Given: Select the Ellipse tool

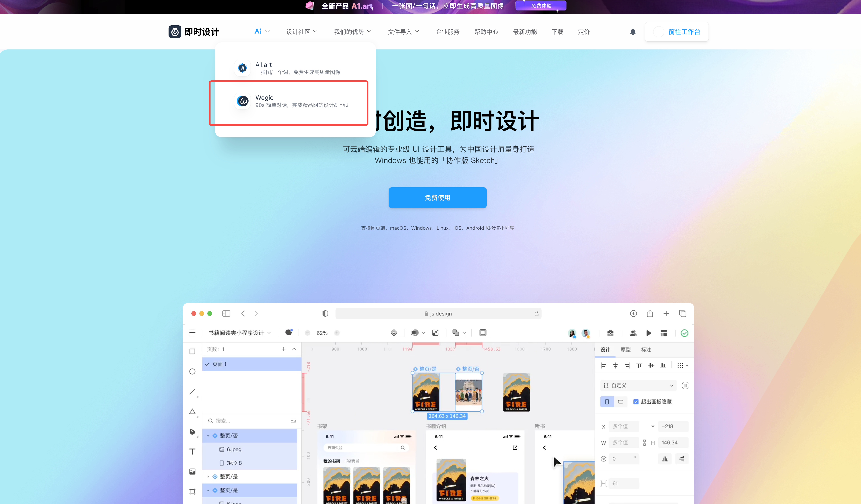Looking at the screenshot, I should (192, 371).
